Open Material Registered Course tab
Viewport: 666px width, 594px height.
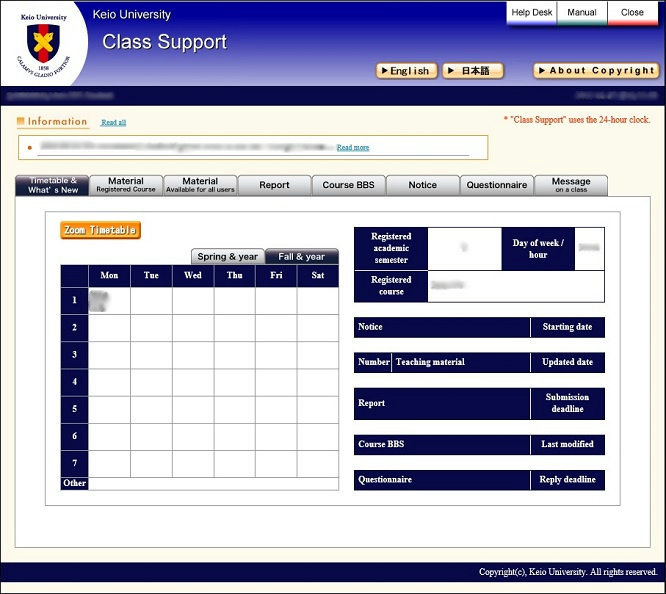[x=126, y=185]
